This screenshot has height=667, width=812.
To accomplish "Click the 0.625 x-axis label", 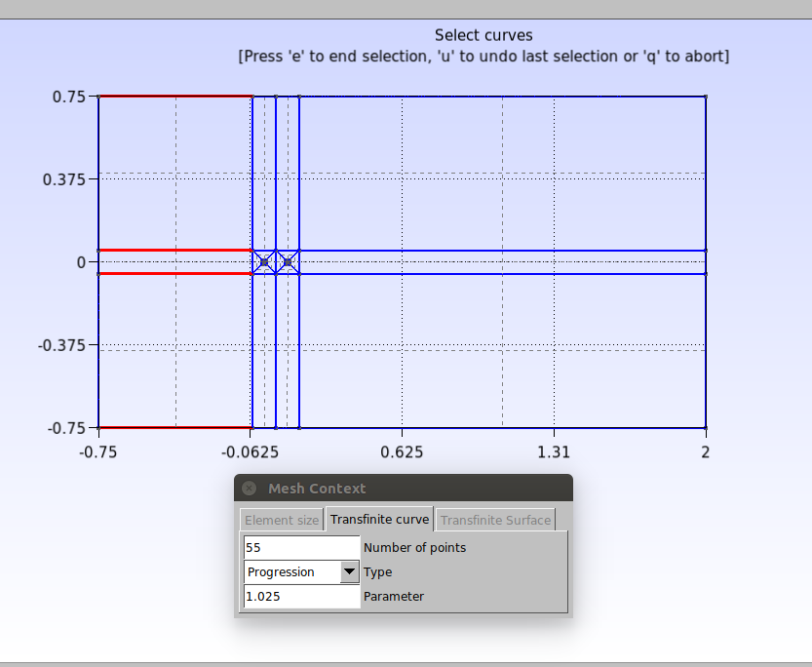I will pos(402,452).
